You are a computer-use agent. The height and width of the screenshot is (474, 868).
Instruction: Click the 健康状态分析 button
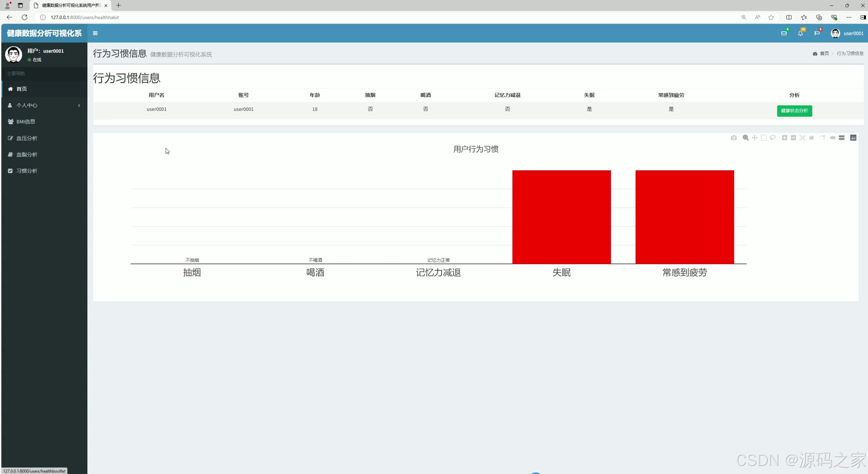tap(794, 111)
